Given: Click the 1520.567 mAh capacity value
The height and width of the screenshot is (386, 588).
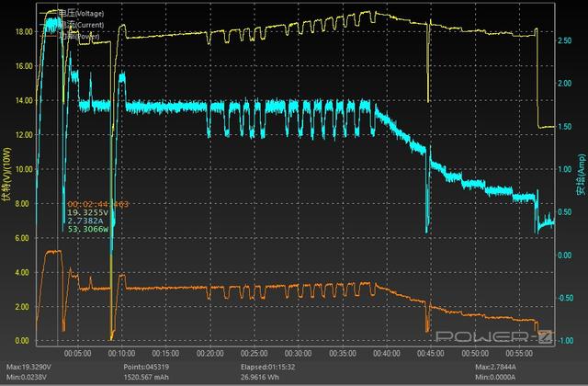Looking at the screenshot, I should pyautogui.click(x=146, y=377).
